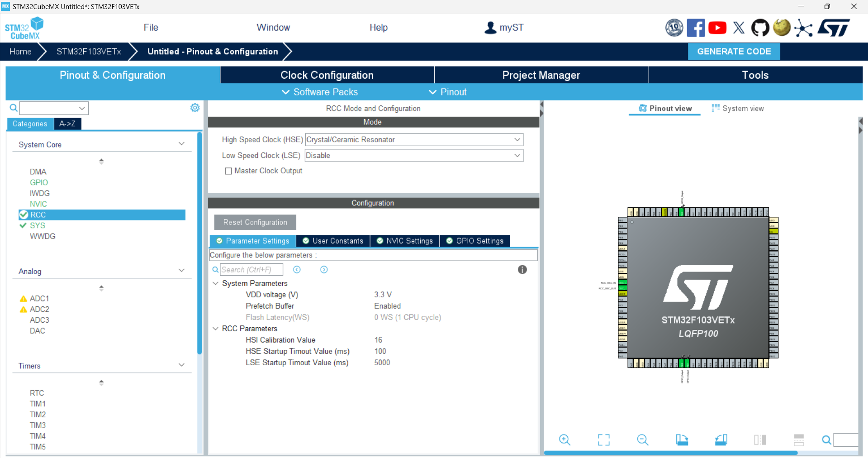Click the parameter Search (Ctrl+F) field
This screenshot has width=868, height=458.
[x=251, y=270]
